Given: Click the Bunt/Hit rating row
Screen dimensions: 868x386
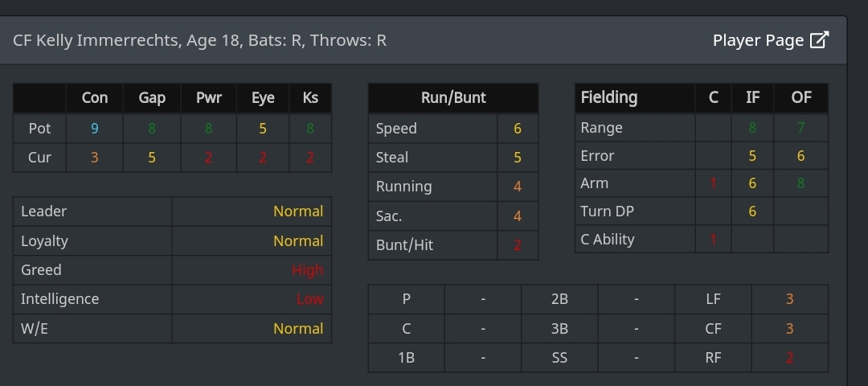Looking at the screenshot, I should pos(453,245).
